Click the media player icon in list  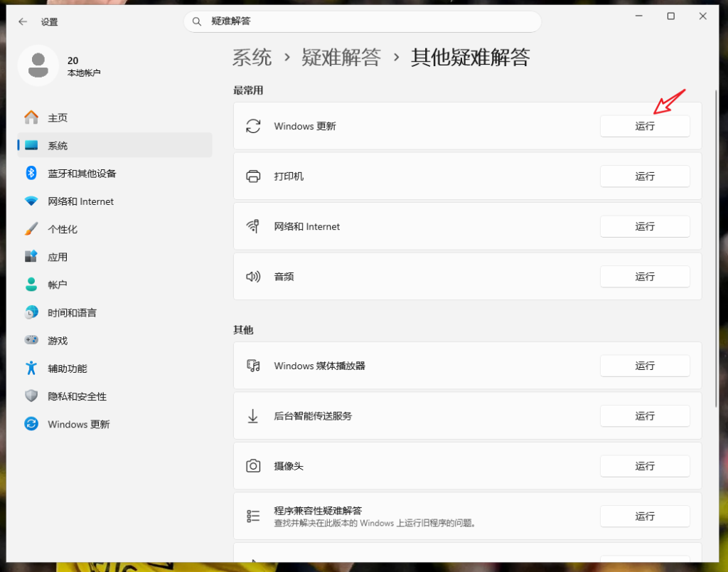(x=253, y=366)
